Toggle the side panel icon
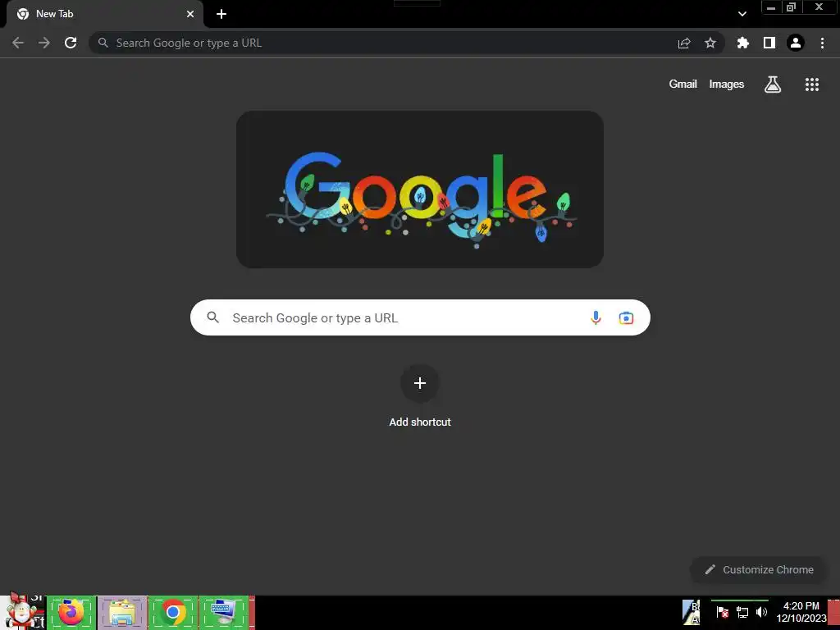The height and width of the screenshot is (630, 840). pyautogui.click(x=769, y=43)
